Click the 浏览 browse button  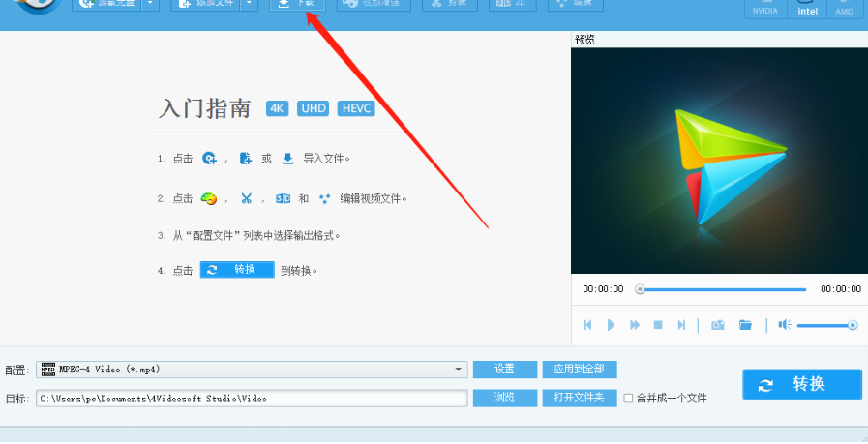[505, 398]
